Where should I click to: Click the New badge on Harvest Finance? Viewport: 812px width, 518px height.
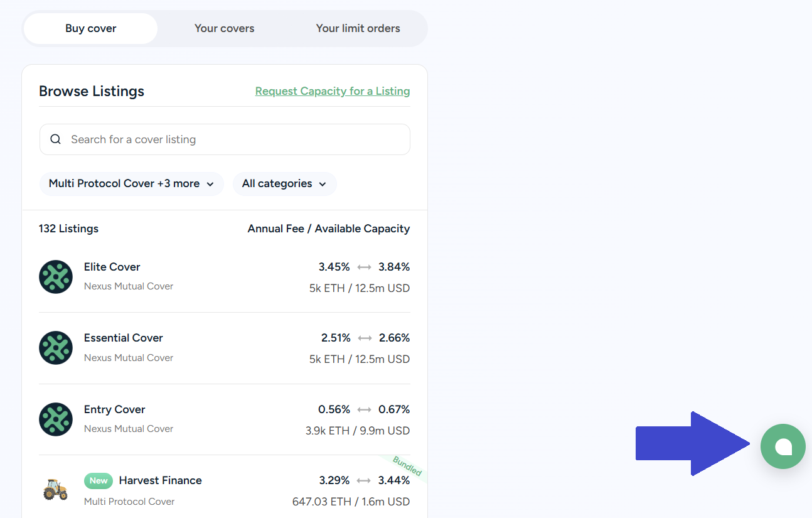coord(99,481)
